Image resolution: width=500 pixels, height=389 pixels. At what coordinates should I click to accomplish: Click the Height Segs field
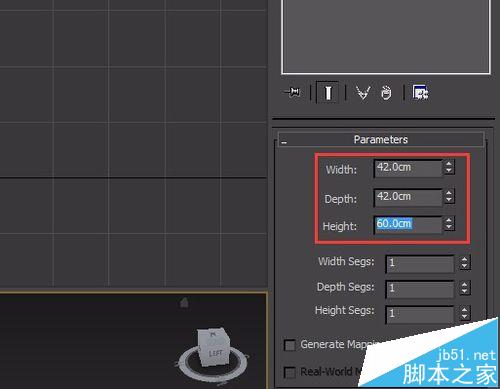[x=419, y=314]
